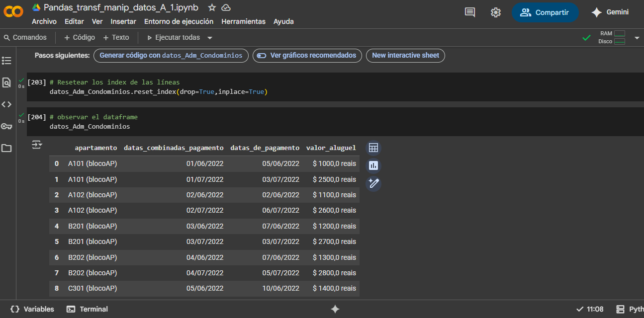Click the Colab logo
644x318 pixels.
click(13, 10)
